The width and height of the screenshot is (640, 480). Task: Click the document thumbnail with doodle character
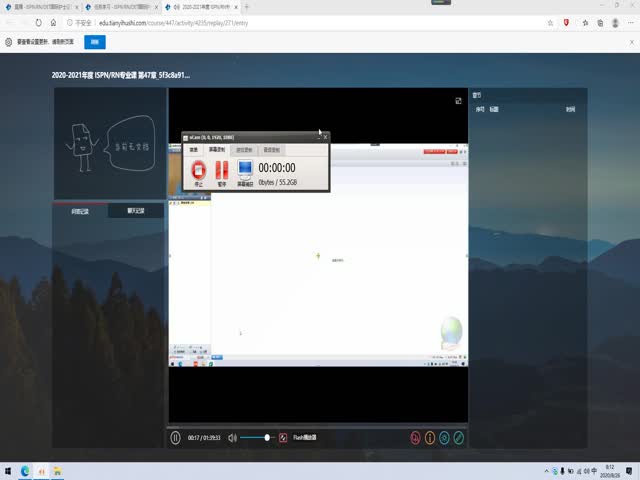(110, 143)
